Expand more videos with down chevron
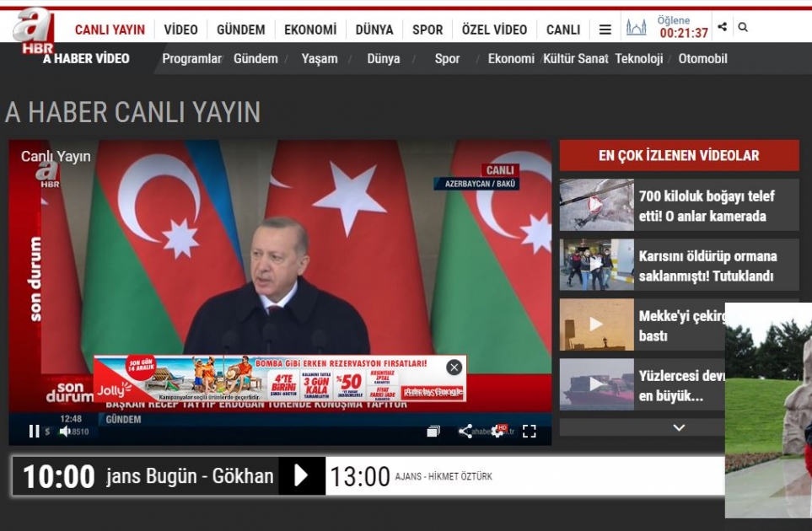This screenshot has height=531, width=812. point(679,427)
